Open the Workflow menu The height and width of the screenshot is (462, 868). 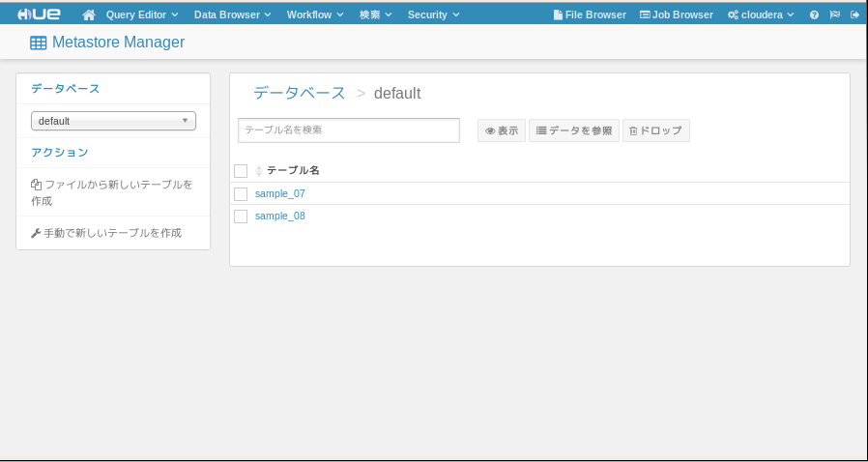tap(315, 14)
